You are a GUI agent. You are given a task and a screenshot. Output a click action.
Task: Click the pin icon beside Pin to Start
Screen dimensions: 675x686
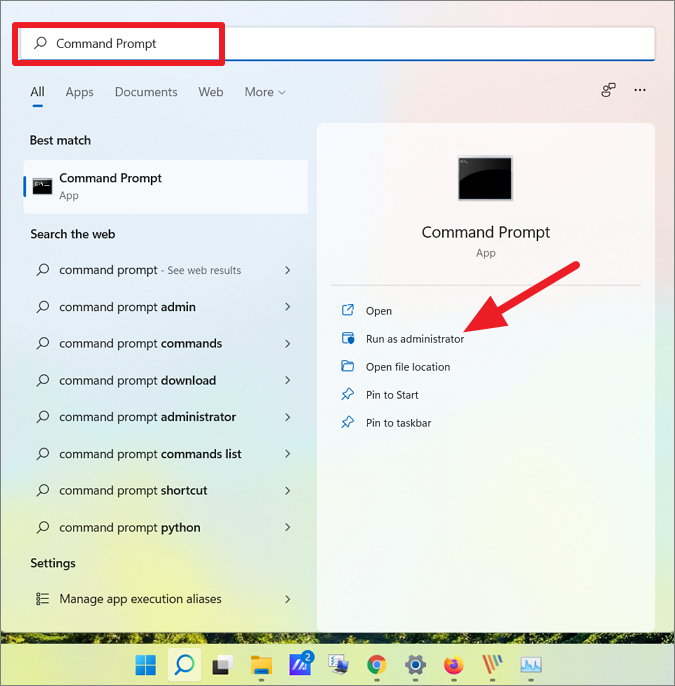click(348, 394)
